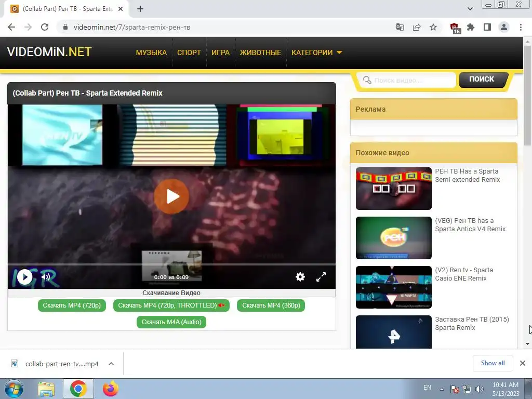Toggle fullscreen on the video player

coord(321,277)
